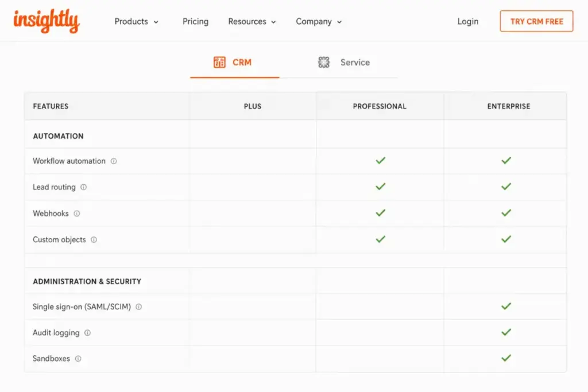The height and width of the screenshot is (392, 588).
Task: Click the TRY CRM FREE button
Action: [536, 21]
